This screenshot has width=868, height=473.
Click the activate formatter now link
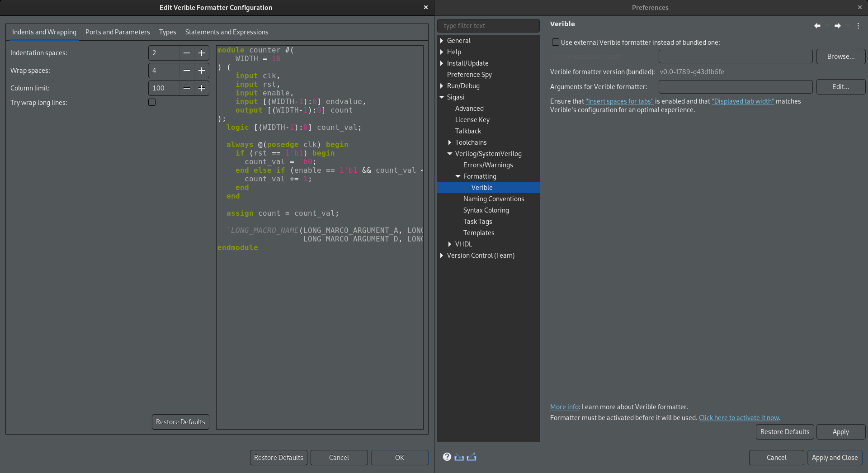tap(739, 418)
